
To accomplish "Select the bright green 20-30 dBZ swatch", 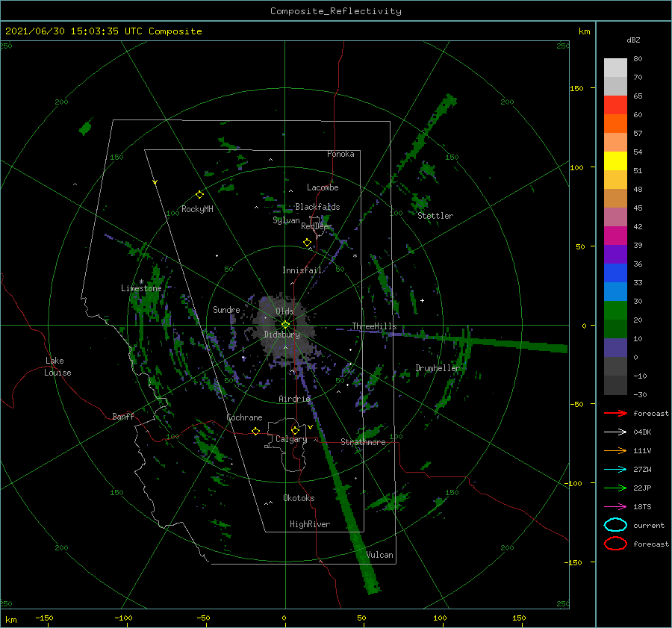I will tap(615, 310).
